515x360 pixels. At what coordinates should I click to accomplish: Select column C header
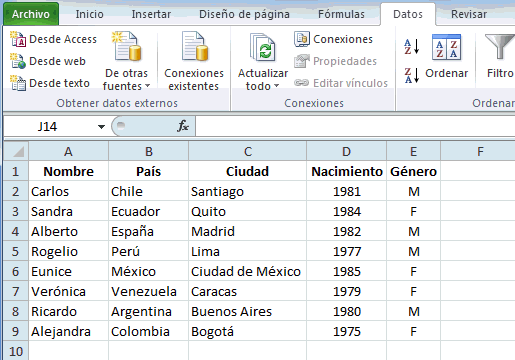[248, 151]
